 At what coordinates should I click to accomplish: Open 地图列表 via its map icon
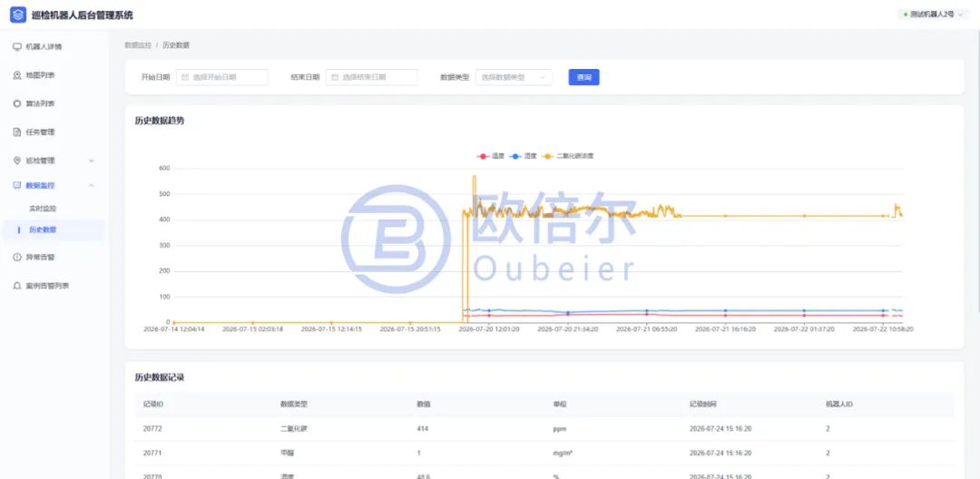pos(17,75)
